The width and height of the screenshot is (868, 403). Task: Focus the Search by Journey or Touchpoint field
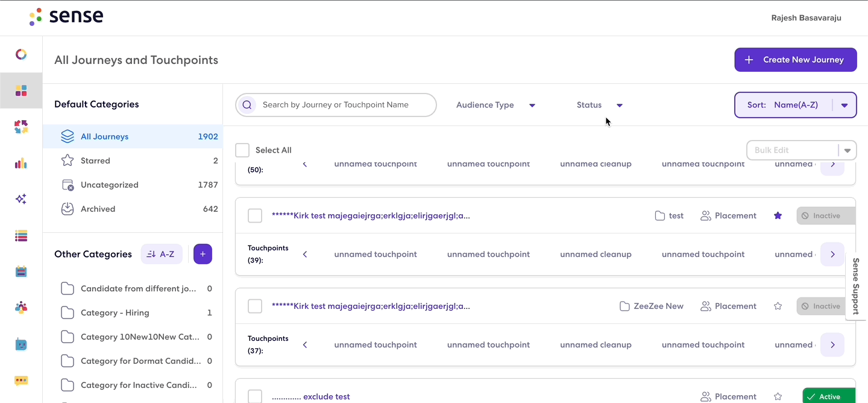coord(336,105)
